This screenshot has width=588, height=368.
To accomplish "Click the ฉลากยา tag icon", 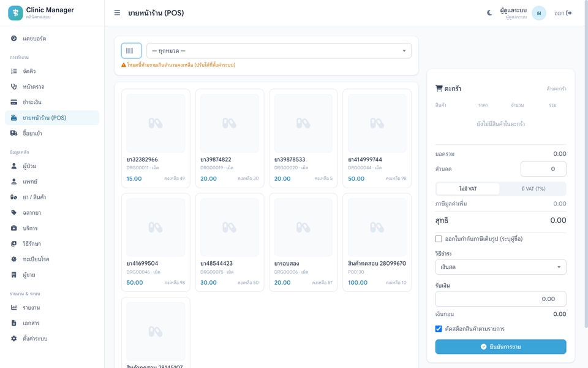I will [14, 213].
